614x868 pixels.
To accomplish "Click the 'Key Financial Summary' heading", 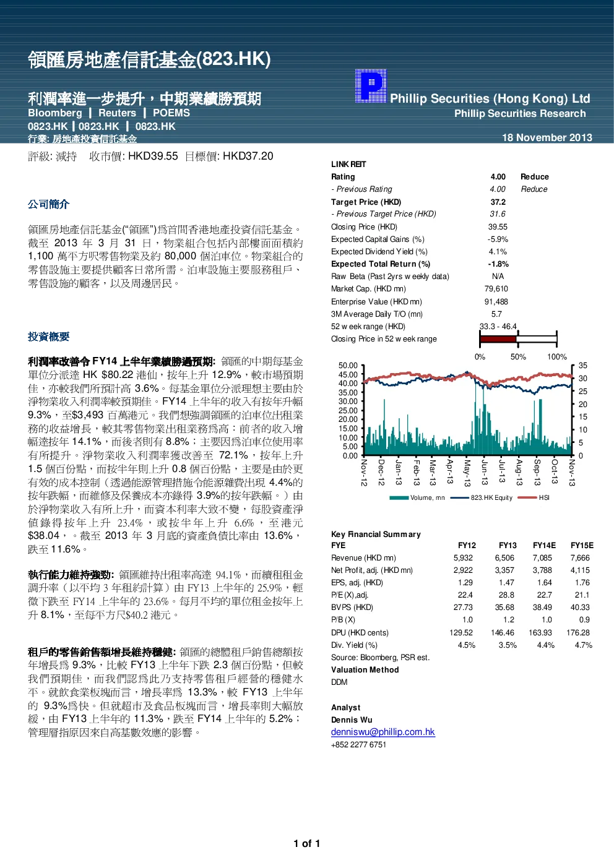I will click(376, 535).
